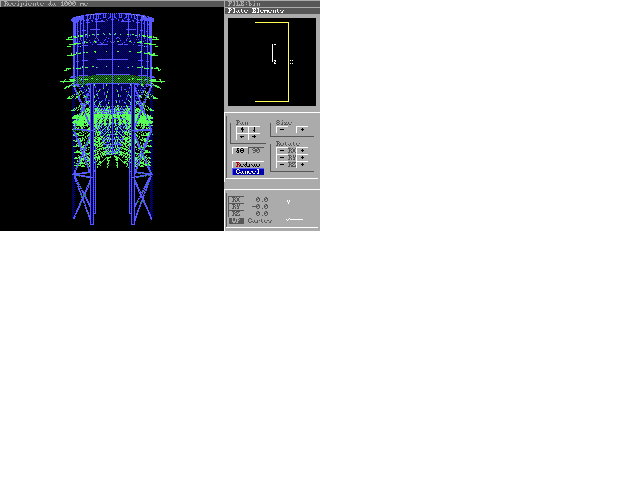Rotate negative about the RZ axis

point(282,164)
